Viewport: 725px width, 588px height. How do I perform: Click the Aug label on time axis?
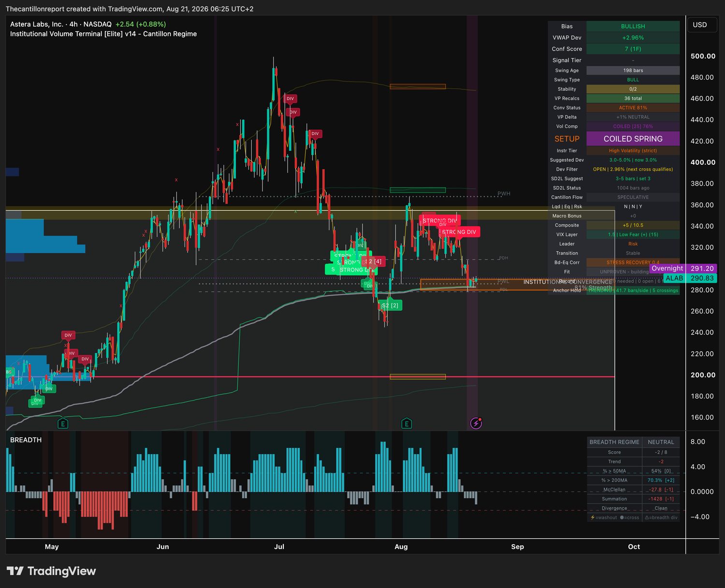tap(401, 546)
